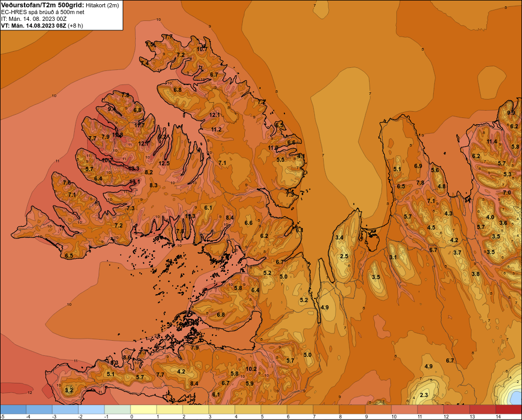
Task: Click the 13.3 temperature value on the map
Action: click(134, 169)
